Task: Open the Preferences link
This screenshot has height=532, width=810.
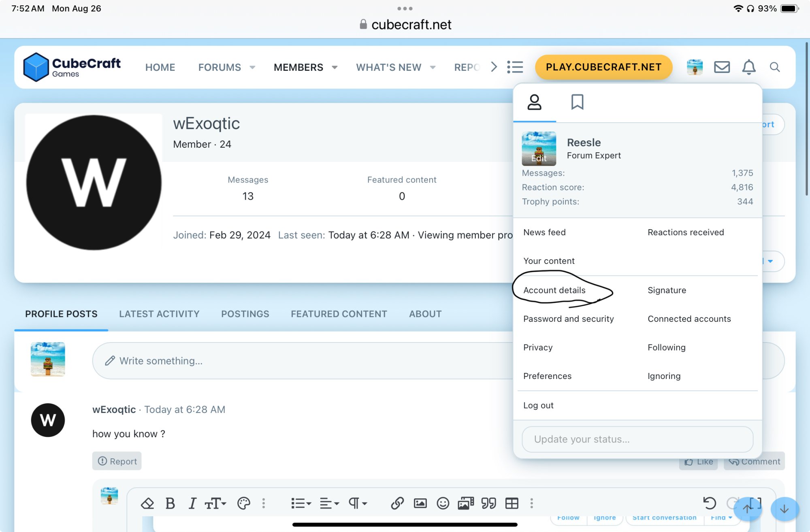Action: pyautogui.click(x=547, y=376)
